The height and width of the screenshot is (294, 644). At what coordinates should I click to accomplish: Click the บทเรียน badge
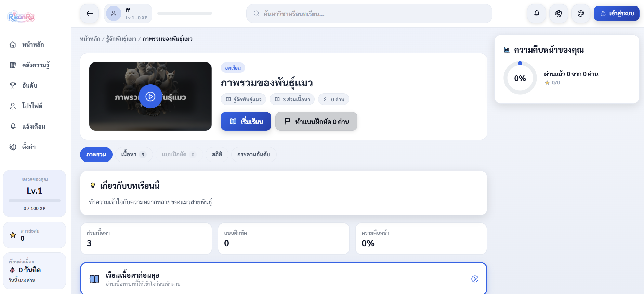233,68
